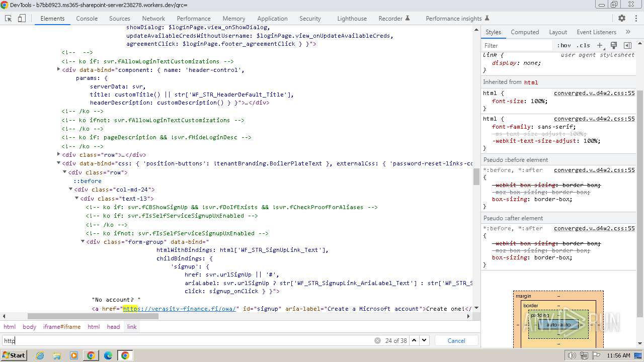644x362 pixels.
Task: Open the Application tab
Action: [x=272, y=18]
